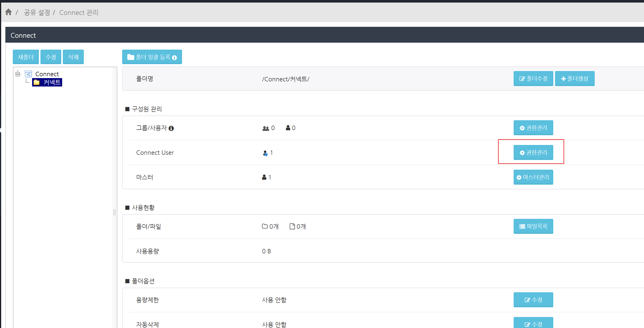Click the home icon in breadcrumb
Screen dimensions: 644x328
point(9,12)
